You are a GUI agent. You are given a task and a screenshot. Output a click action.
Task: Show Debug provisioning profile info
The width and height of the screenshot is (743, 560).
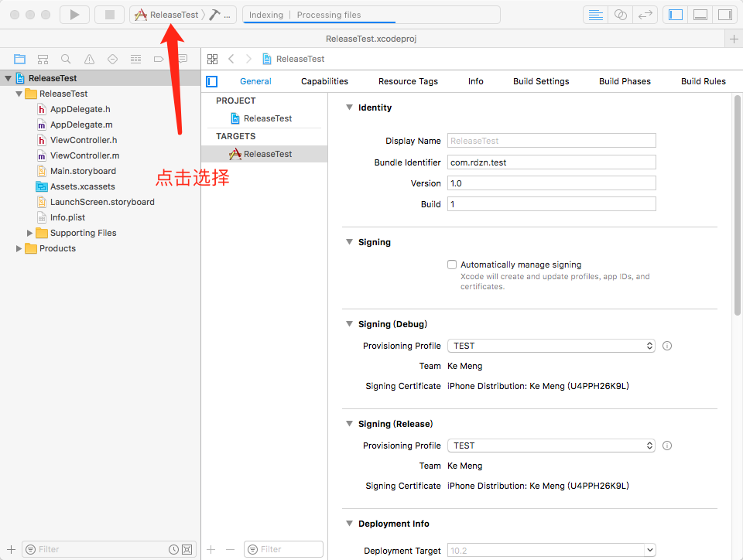666,346
